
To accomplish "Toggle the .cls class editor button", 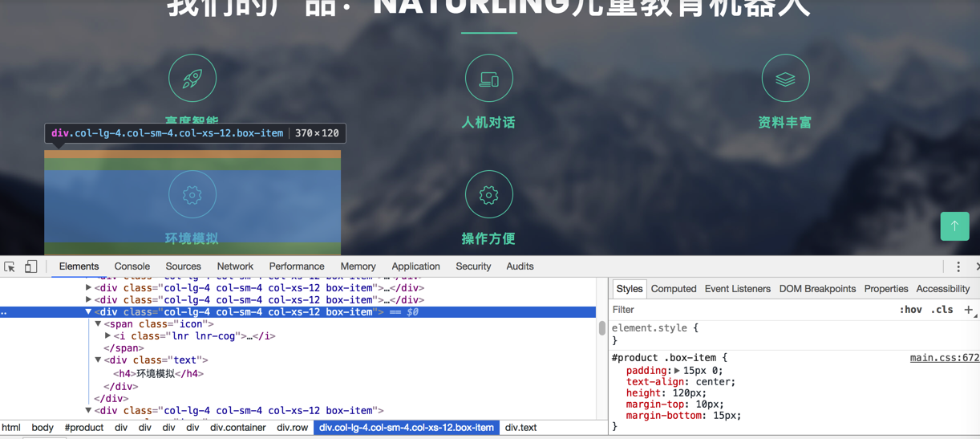I will pyautogui.click(x=942, y=310).
